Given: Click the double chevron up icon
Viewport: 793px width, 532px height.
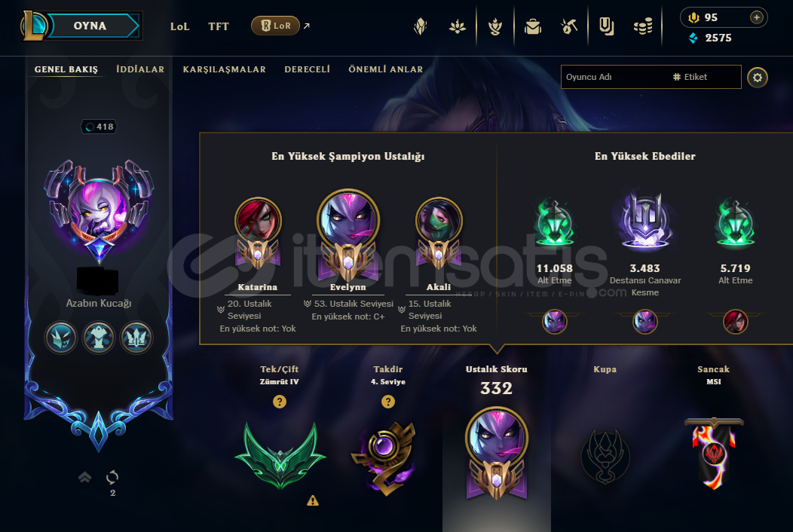Looking at the screenshot, I should tap(85, 476).
